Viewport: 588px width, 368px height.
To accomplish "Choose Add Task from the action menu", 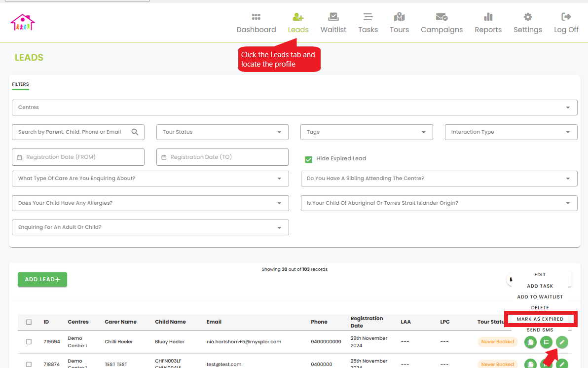I will [x=540, y=286].
